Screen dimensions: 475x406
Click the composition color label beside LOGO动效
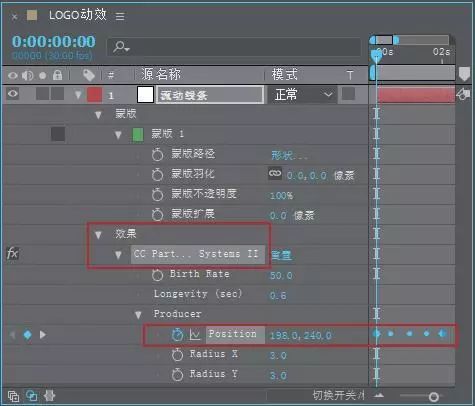32,15
